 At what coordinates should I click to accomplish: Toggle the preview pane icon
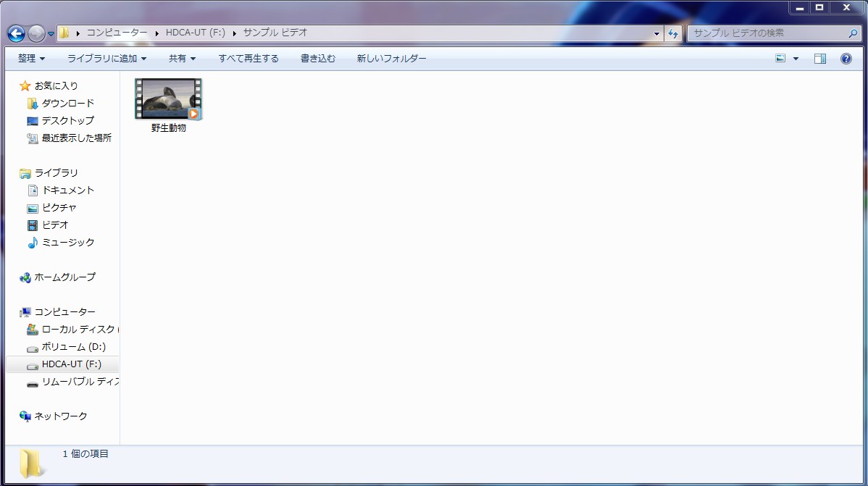[x=820, y=58]
